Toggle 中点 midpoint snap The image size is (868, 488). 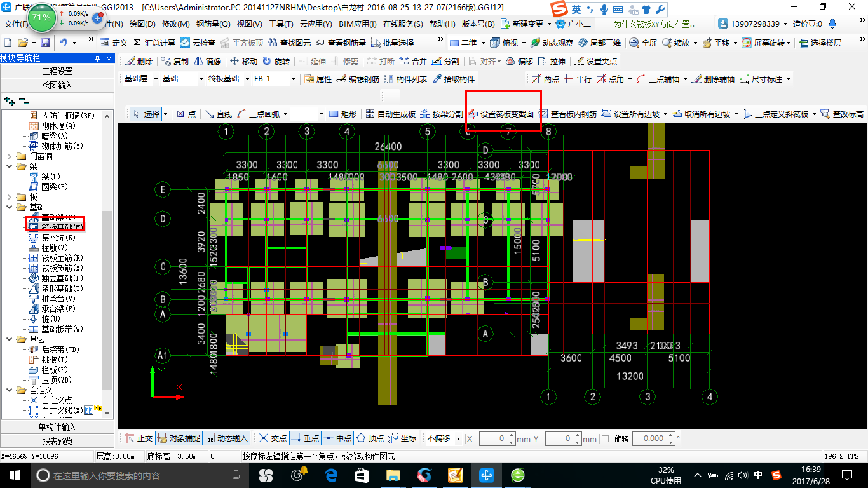(x=337, y=438)
